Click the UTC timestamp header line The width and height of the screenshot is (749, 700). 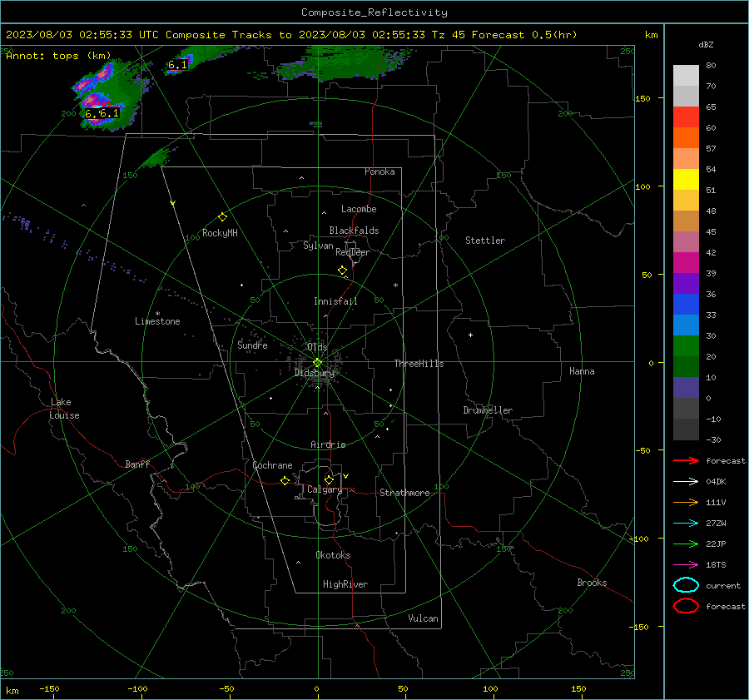coord(291,35)
